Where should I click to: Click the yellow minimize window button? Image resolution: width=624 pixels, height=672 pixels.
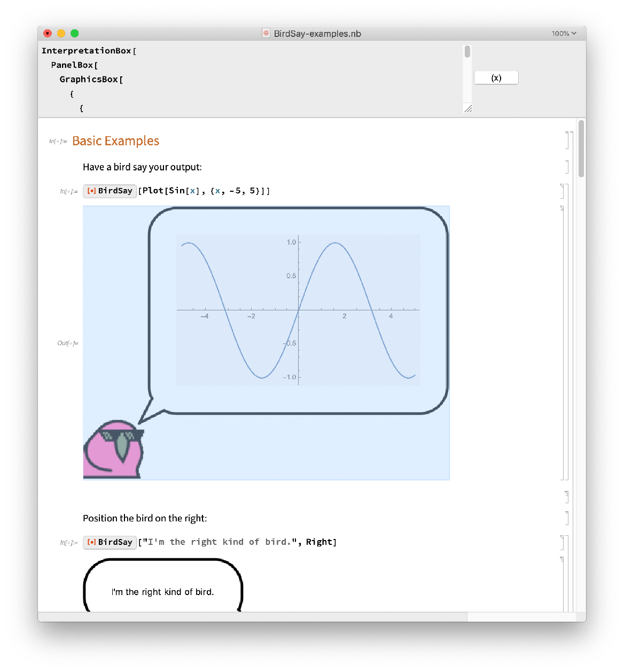[61, 34]
